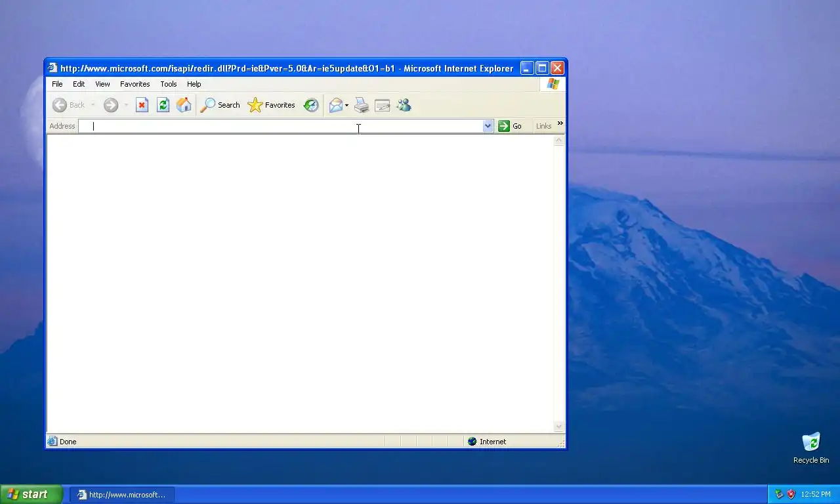Click the taskbar clock showing 12:52 PM
840x504 pixels.
coord(816,494)
